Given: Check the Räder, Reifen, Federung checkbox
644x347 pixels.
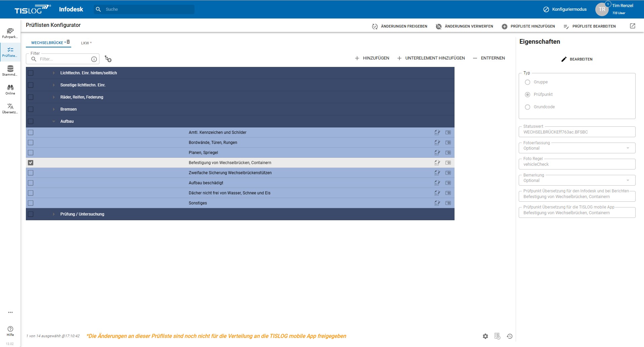Looking at the screenshot, I should (31, 97).
